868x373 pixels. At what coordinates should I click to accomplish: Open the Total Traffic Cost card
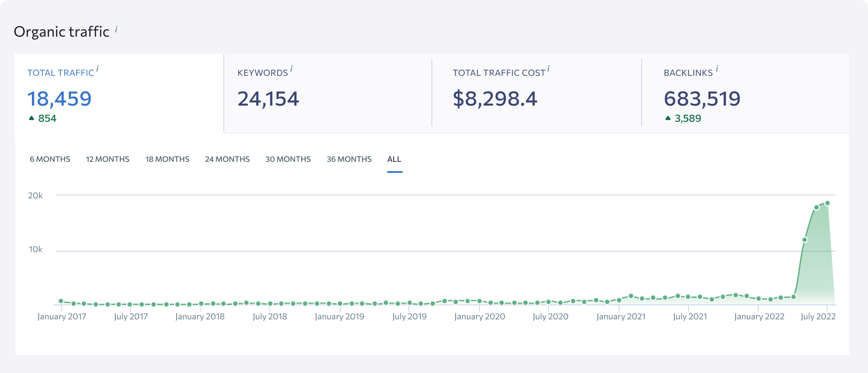coord(537,93)
